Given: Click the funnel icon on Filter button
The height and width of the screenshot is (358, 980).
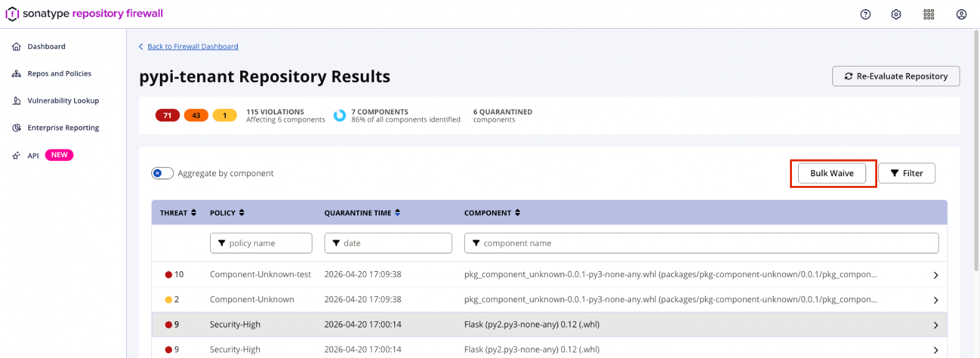Looking at the screenshot, I should click(894, 173).
